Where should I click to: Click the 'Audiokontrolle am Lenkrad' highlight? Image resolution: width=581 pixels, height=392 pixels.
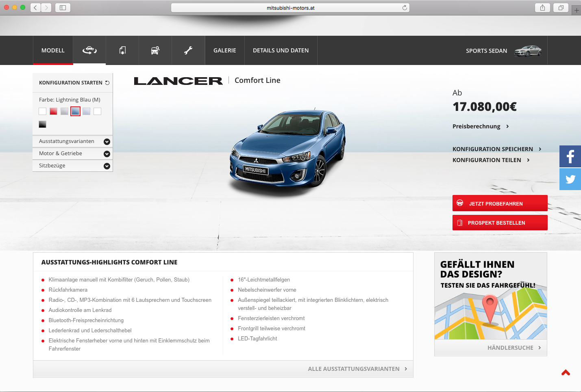[80, 310]
